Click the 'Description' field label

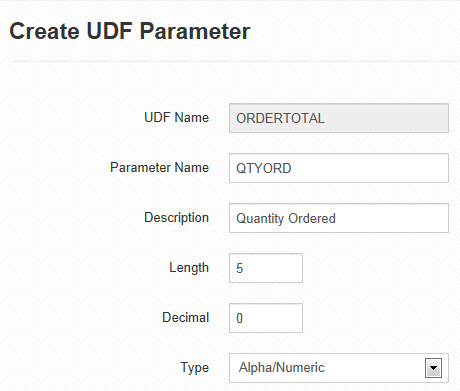(x=176, y=218)
